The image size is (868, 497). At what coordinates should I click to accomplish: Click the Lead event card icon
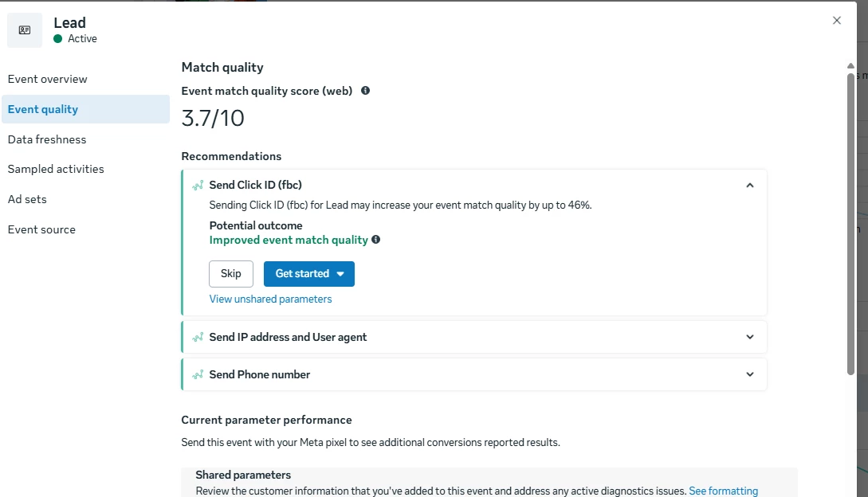[x=25, y=30]
